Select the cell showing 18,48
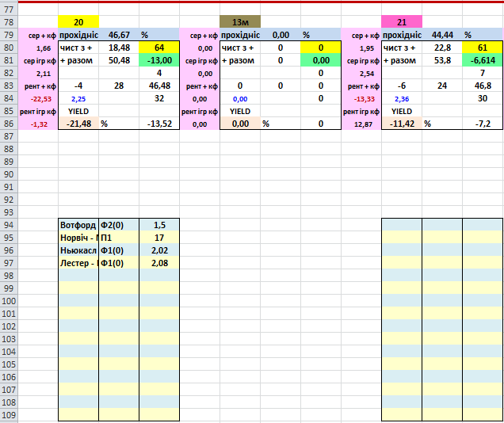 (119, 48)
